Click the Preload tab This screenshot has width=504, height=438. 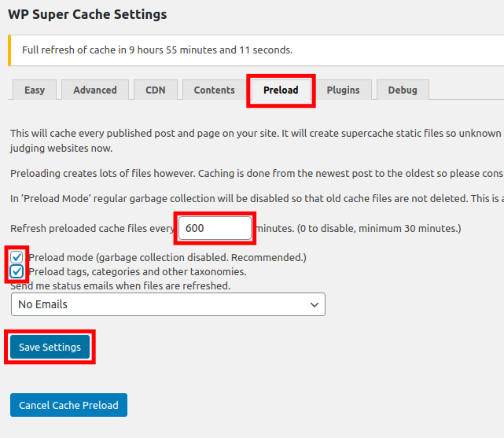(x=281, y=90)
